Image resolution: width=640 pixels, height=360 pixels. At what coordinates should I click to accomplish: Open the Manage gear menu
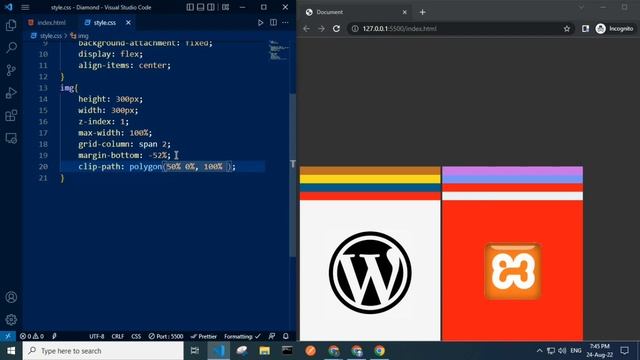pos(11,320)
